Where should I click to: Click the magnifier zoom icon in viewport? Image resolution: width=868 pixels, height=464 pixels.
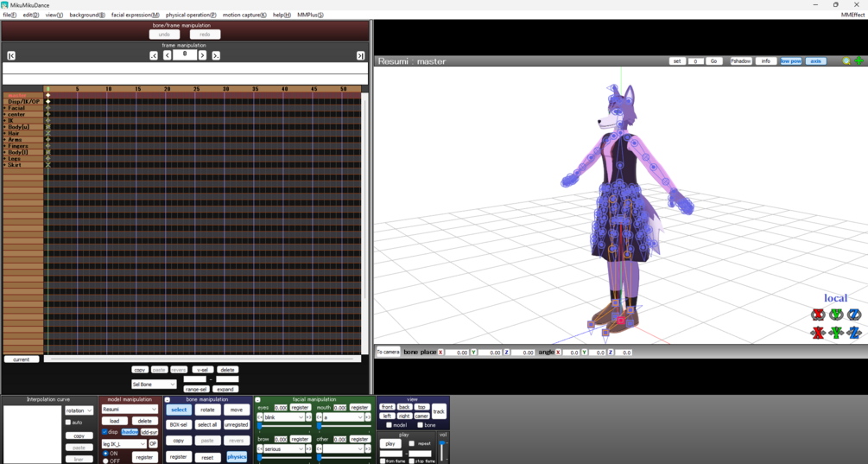click(x=846, y=60)
